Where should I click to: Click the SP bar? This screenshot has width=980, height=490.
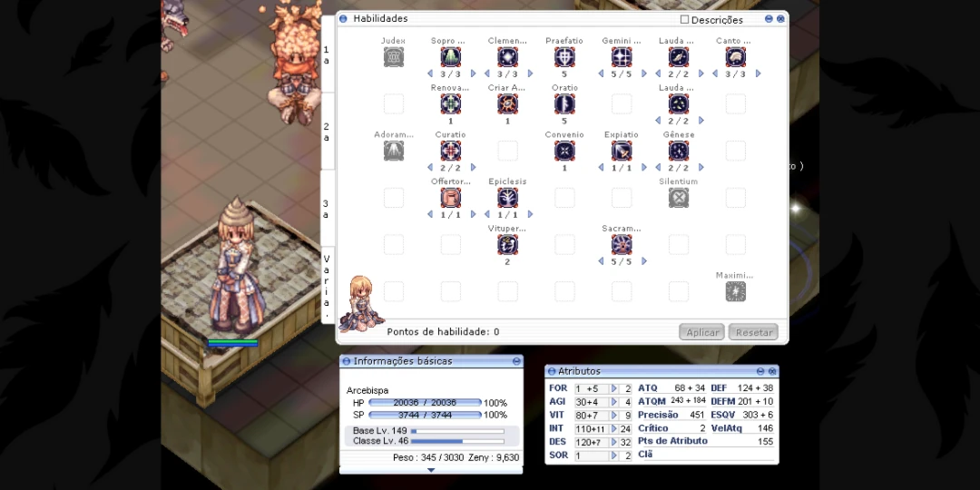pos(425,415)
